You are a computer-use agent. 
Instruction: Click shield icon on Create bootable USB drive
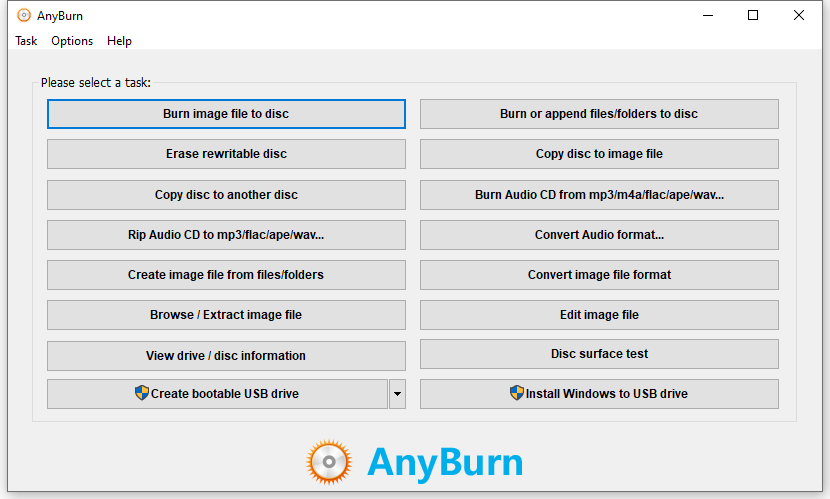coord(142,393)
